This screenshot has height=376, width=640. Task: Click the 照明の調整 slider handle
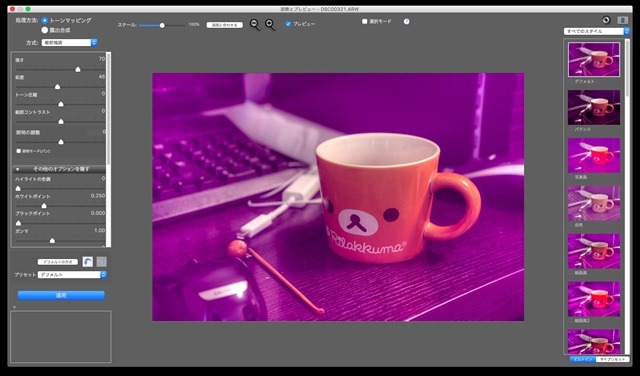[x=61, y=142]
